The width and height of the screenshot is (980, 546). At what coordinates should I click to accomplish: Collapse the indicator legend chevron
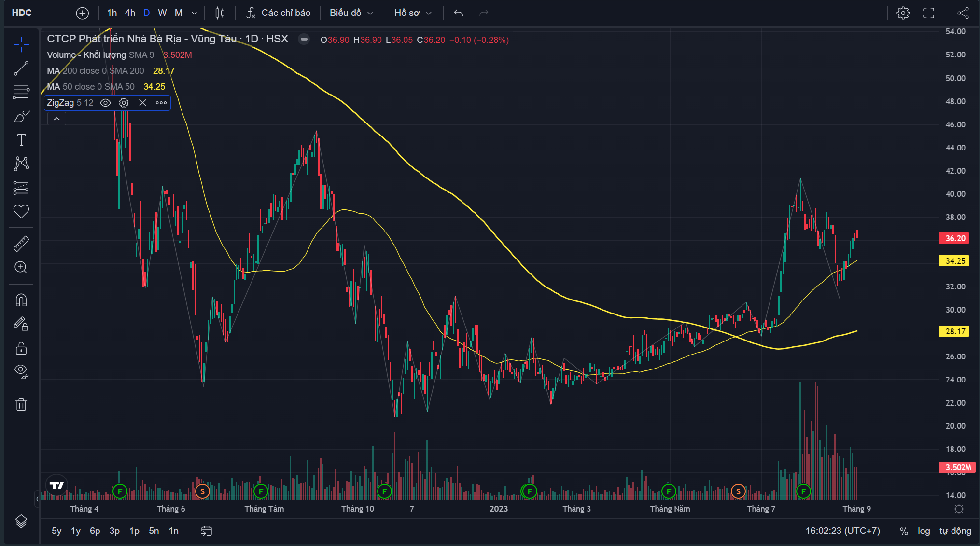[x=56, y=119]
